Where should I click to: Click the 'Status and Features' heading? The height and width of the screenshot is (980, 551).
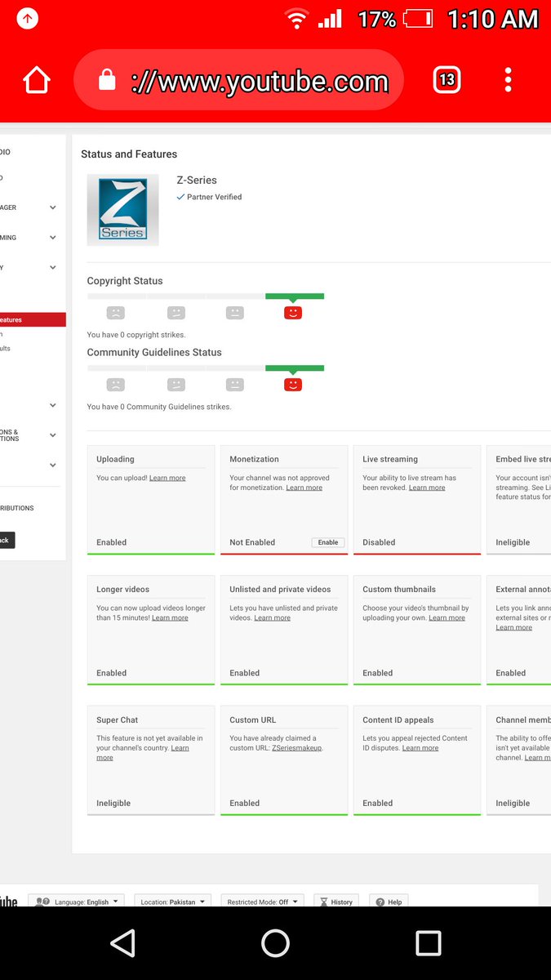pos(129,154)
